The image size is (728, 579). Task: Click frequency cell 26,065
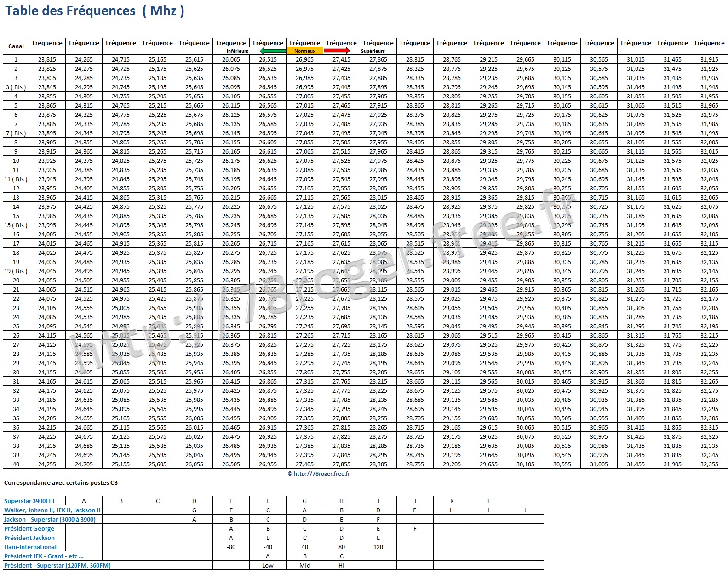click(x=231, y=60)
